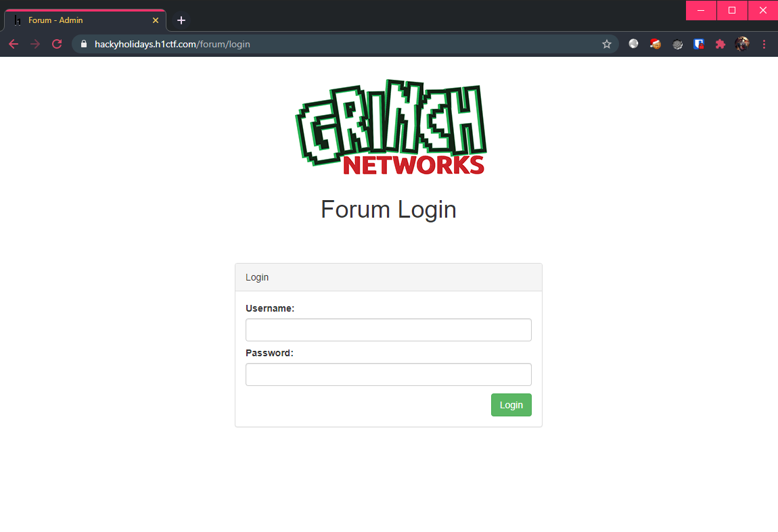
Task: Open a new tab with plus button
Action: [x=181, y=20]
